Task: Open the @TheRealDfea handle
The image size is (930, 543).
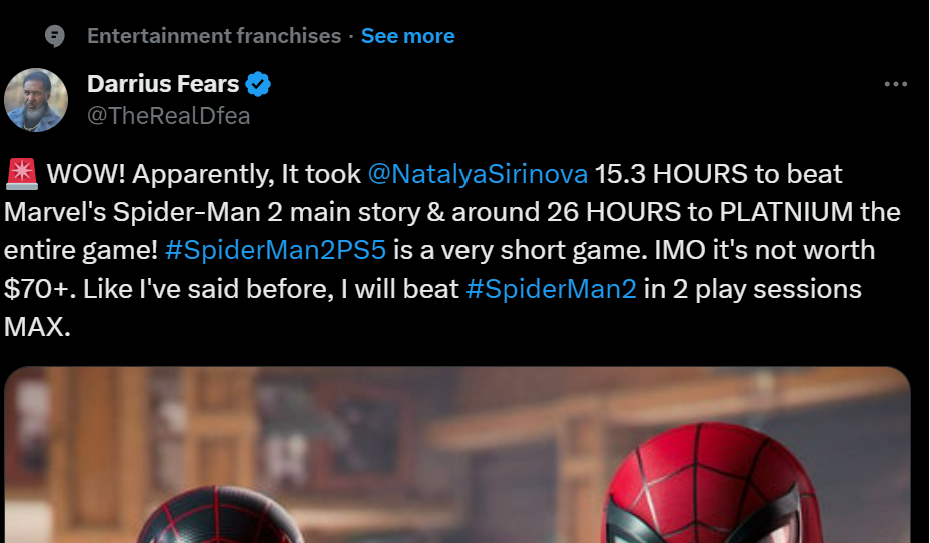Action: click(168, 116)
